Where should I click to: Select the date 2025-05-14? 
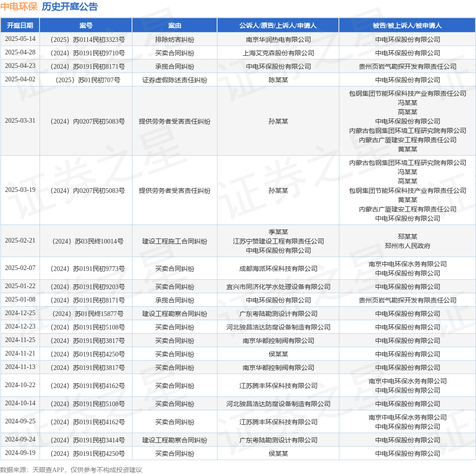[20, 39]
